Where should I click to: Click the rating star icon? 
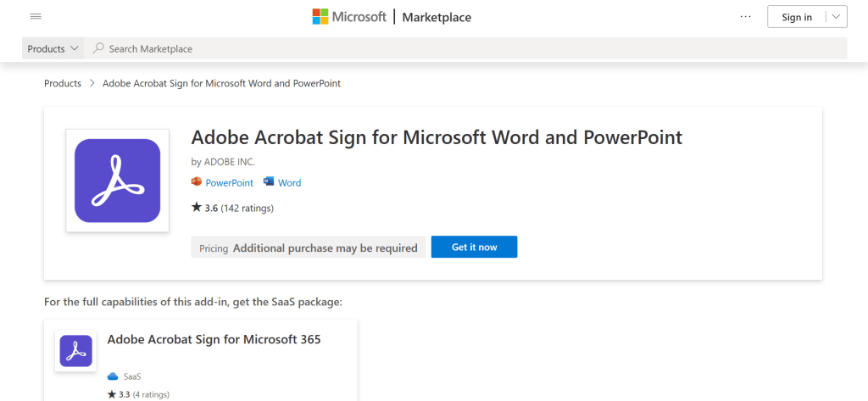point(197,207)
